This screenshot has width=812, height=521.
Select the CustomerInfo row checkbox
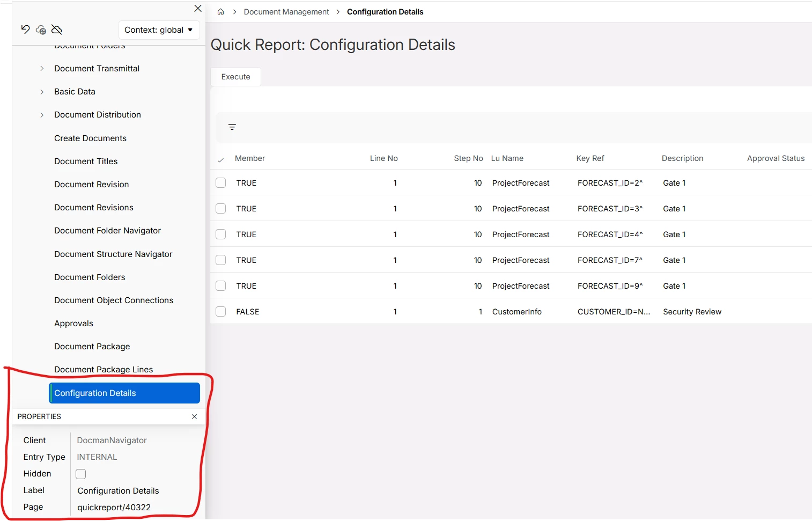point(221,312)
